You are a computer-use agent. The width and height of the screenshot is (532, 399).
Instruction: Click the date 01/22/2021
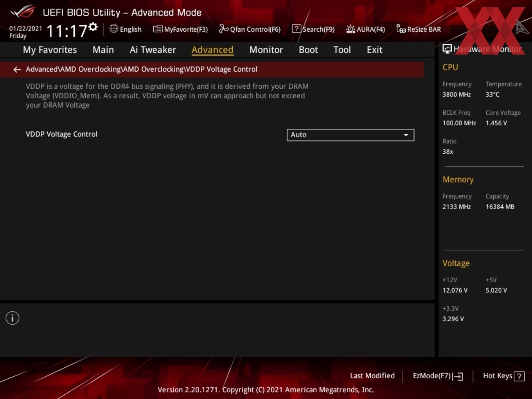[25, 29]
